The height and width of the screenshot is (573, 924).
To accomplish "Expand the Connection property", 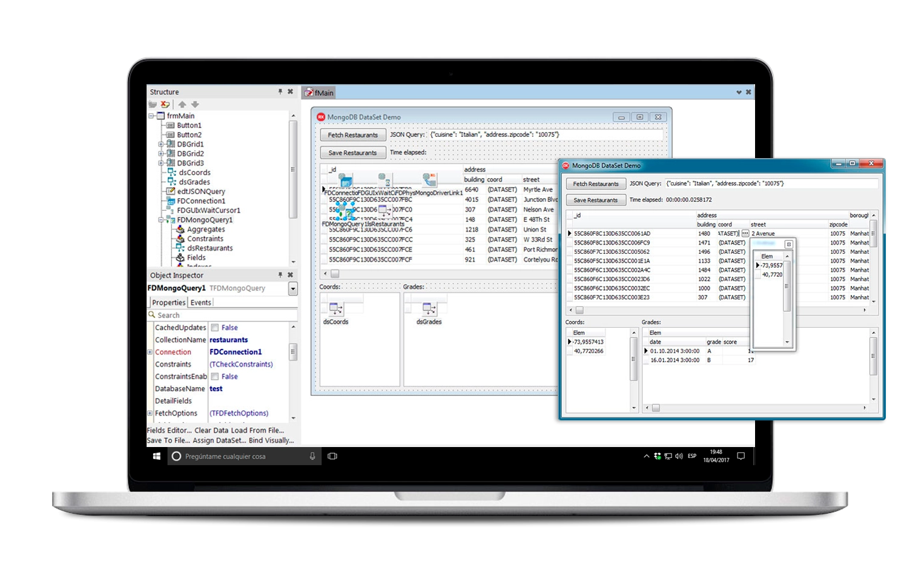I will (150, 352).
